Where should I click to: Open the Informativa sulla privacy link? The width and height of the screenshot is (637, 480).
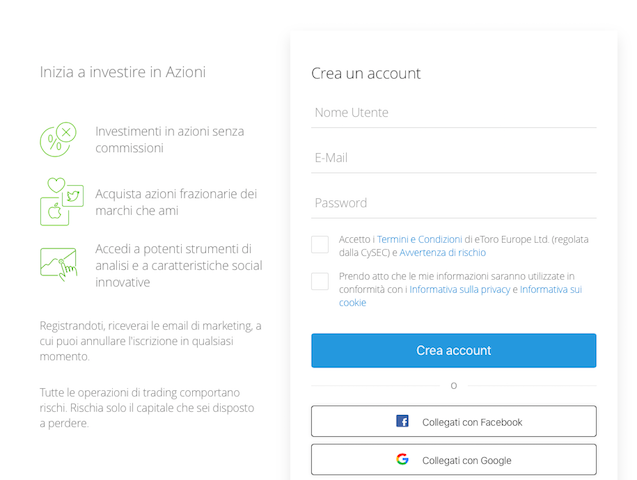click(459, 290)
